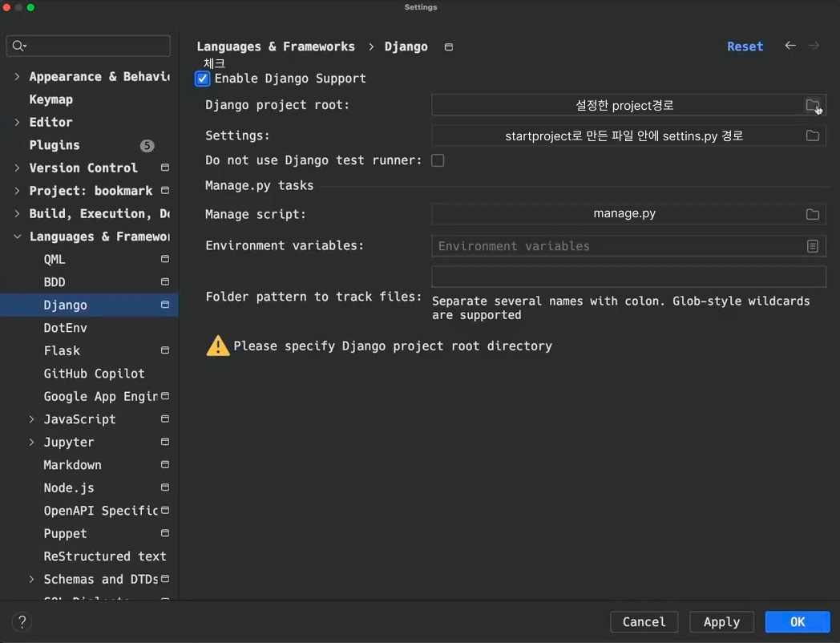The image size is (840, 643).
Task: Collapse Languages & Frameworks section
Action: [x=17, y=237]
